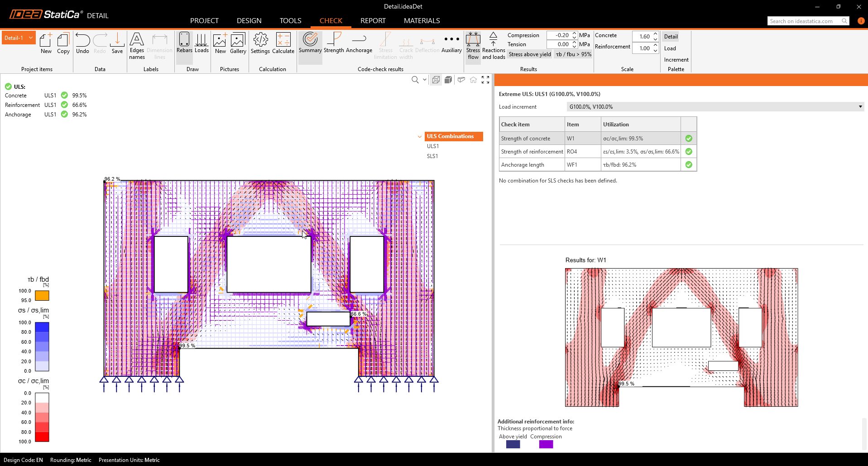Screen dimensions: 868x466
Task: Open the Detail-1 project item dropdown
Action: pyautogui.click(x=31, y=38)
